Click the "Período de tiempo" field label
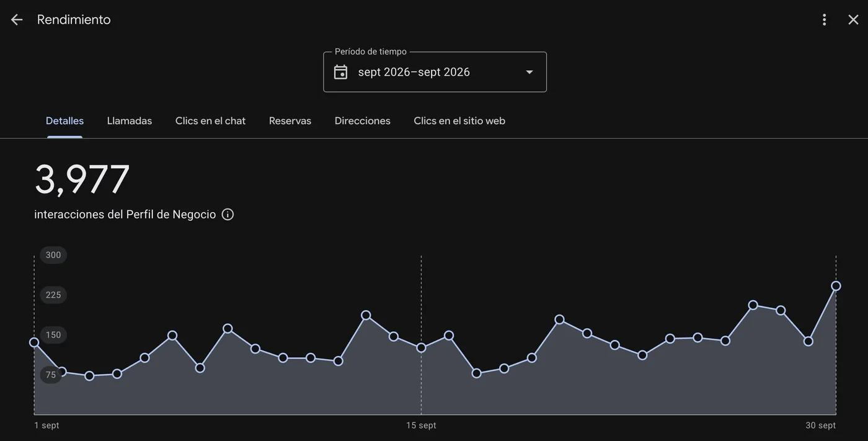The width and height of the screenshot is (868, 441). pos(371,51)
